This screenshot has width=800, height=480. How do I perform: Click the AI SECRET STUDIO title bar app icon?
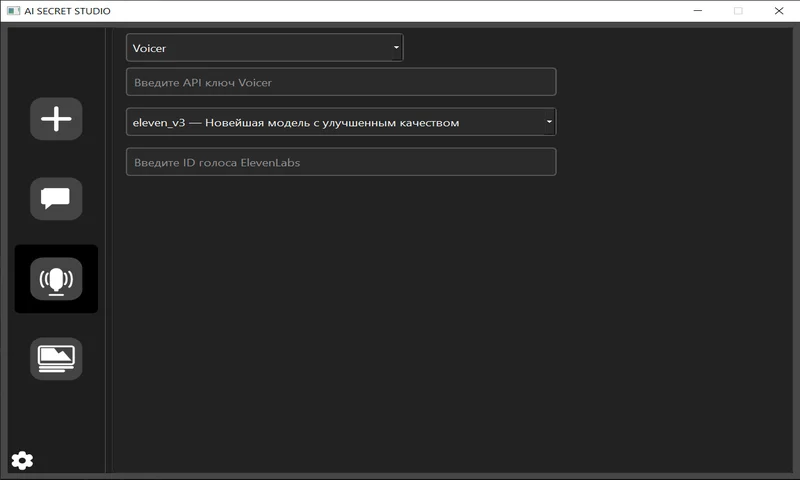pos(13,11)
